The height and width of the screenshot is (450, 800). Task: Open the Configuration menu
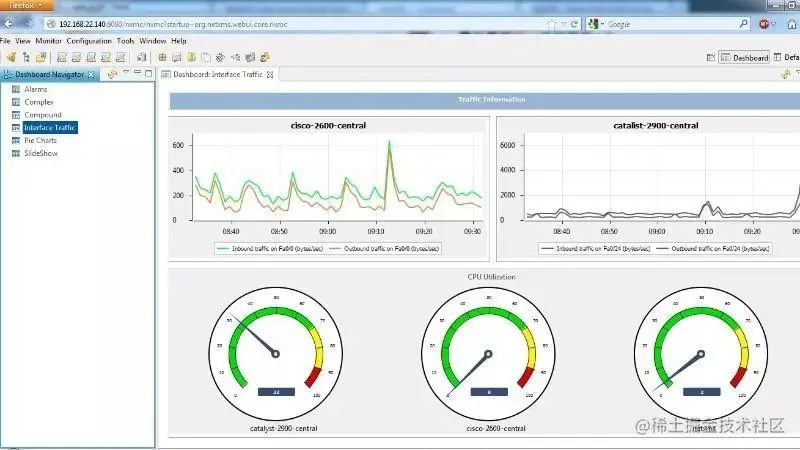[x=89, y=41]
